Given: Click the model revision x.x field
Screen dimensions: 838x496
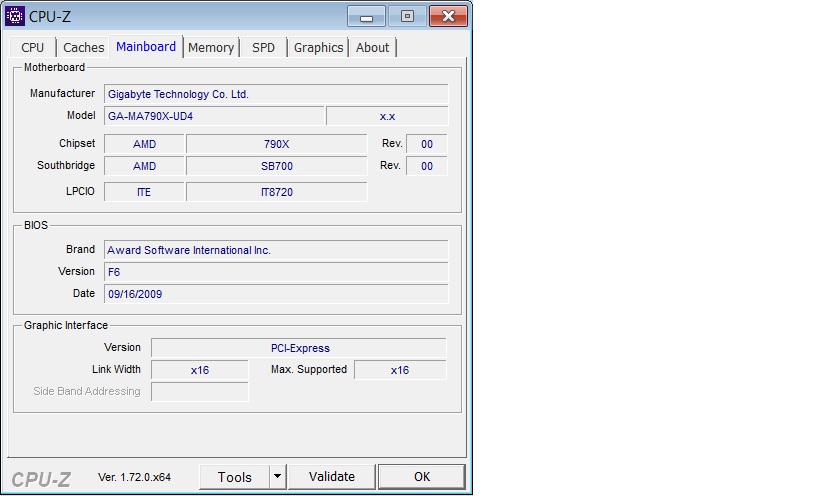Looking at the screenshot, I should [387, 116].
